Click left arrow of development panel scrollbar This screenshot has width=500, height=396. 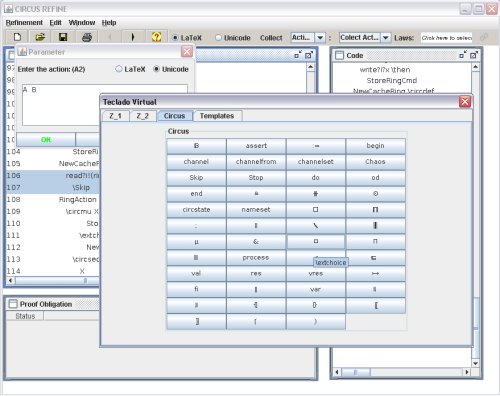pyautogui.click(x=10, y=281)
